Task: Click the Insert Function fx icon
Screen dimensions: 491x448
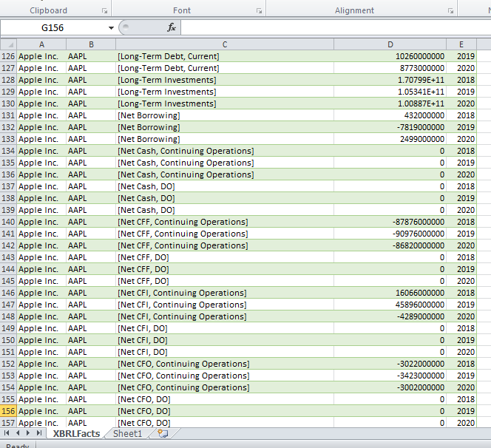Action: click(x=172, y=27)
